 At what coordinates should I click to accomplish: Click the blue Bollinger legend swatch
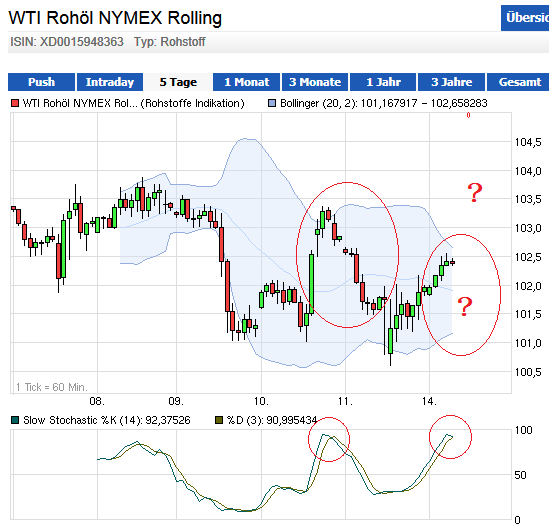pos(272,103)
